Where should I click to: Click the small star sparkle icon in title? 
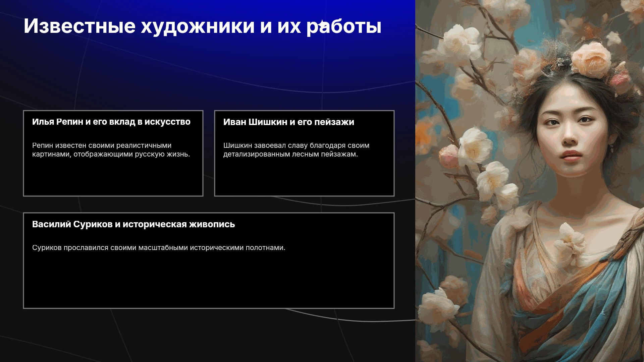322,24
